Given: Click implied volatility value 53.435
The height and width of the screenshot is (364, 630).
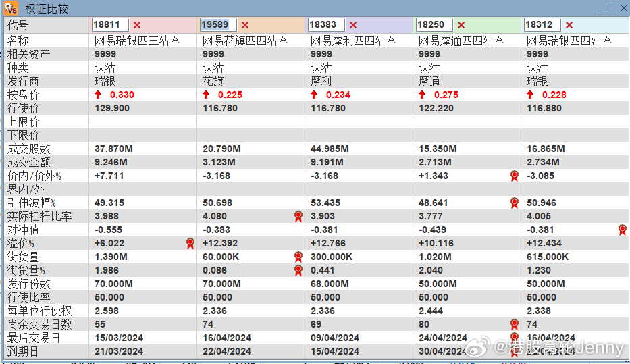Looking at the screenshot, I should 325,203.
